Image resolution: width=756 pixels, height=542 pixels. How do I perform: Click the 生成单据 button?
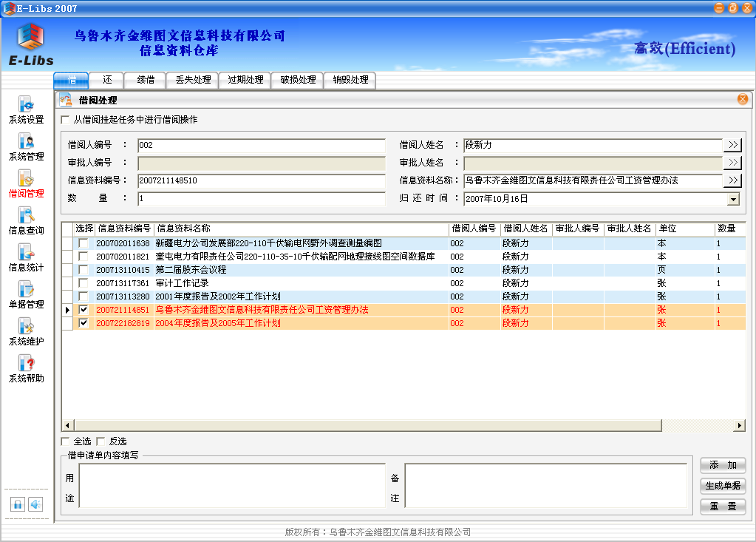pyautogui.click(x=723, y=486)
